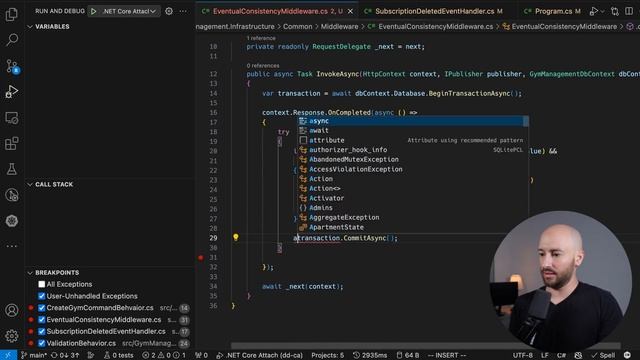Click the lightbulb code action on line 29
Viewport: 640px width, 360px height.
pyautogui.click(x=236, y=237)
